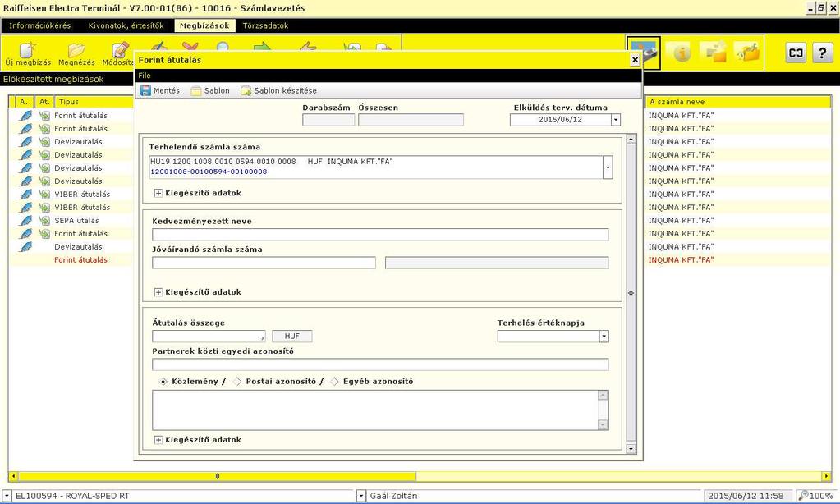Open the Terhelés értéknapja dropdown
This screenshot has width=840, height=504.
click(604, 337)
